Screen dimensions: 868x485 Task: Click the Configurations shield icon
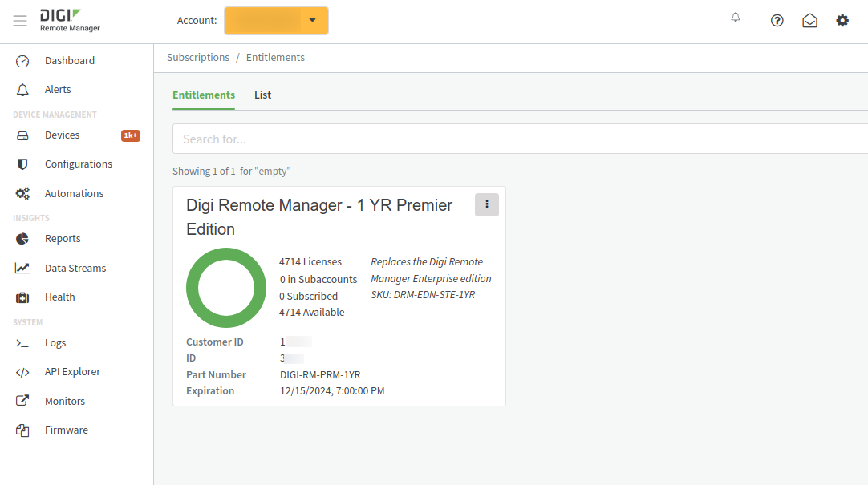tap(22, 164)
